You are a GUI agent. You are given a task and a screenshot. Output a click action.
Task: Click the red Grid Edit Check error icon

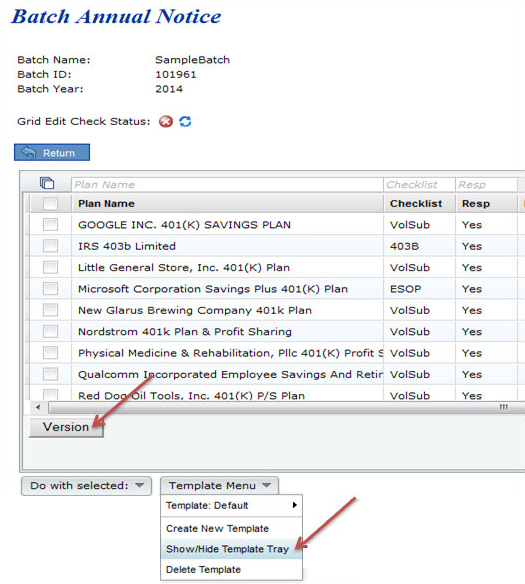[x=166, y=121]
